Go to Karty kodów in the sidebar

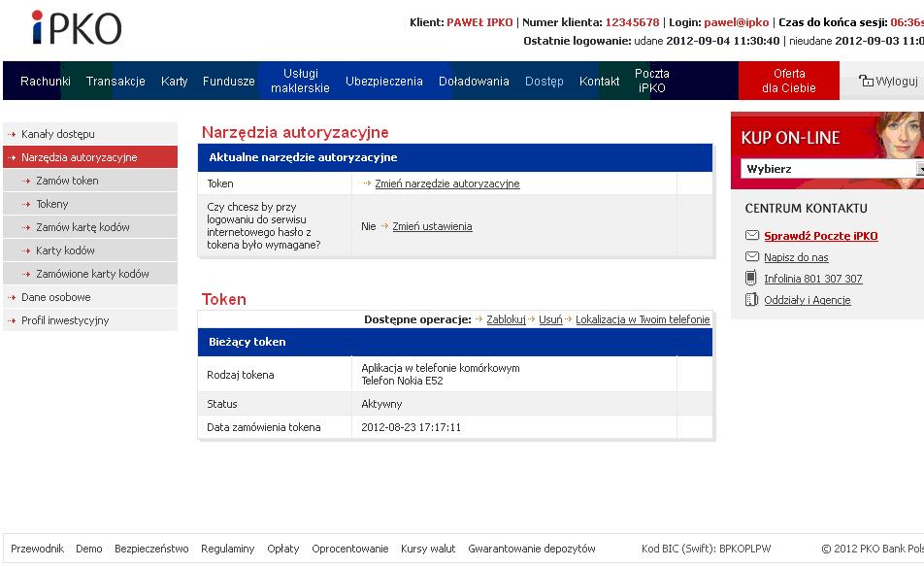click(90, 250)
